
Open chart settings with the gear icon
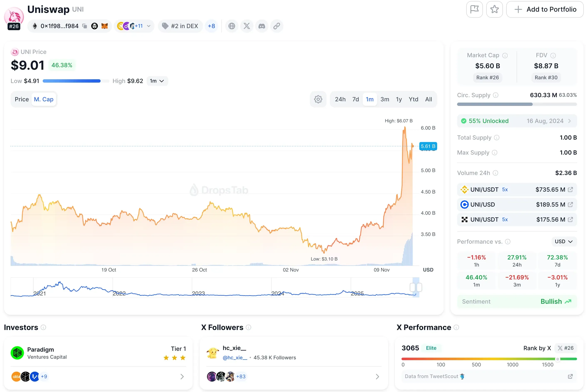tap(318, 99)
